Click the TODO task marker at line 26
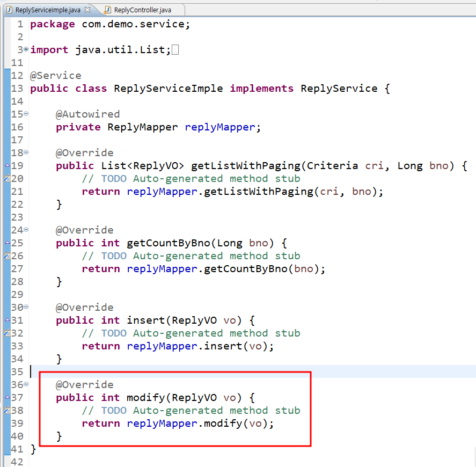 (8, 256)
